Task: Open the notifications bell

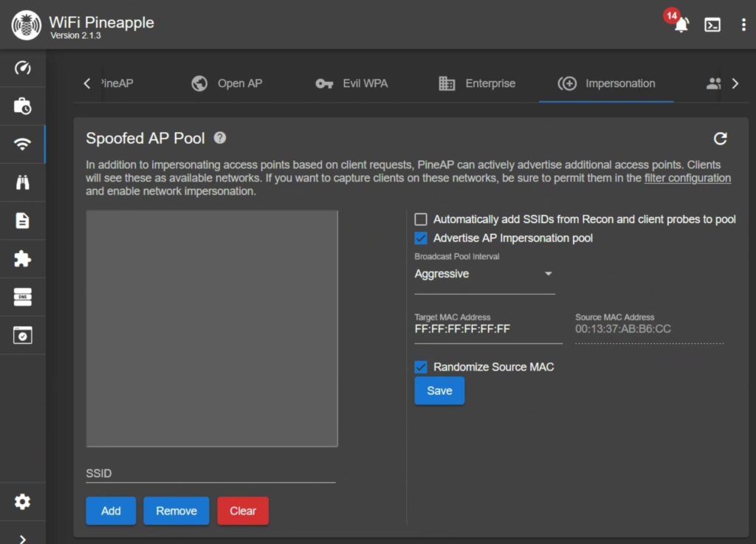Action: pos(681,24)
